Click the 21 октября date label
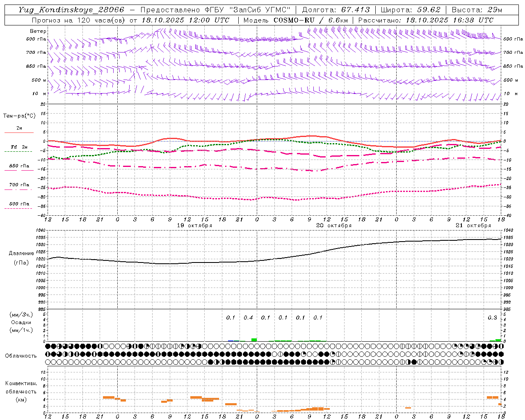This screenshot has width=525, height=420. pyautogui.click(x=473, y=226)
